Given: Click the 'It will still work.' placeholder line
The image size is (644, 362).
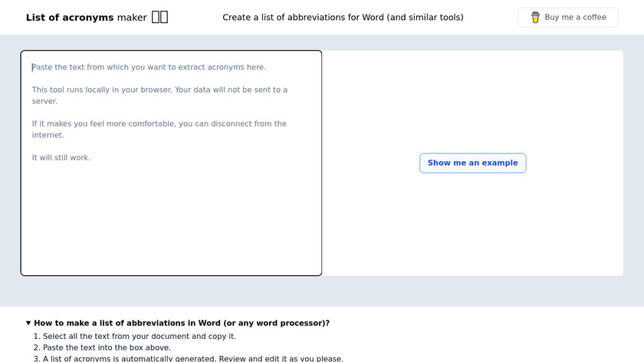Looking at the screenshot, I should click(61, 157).
